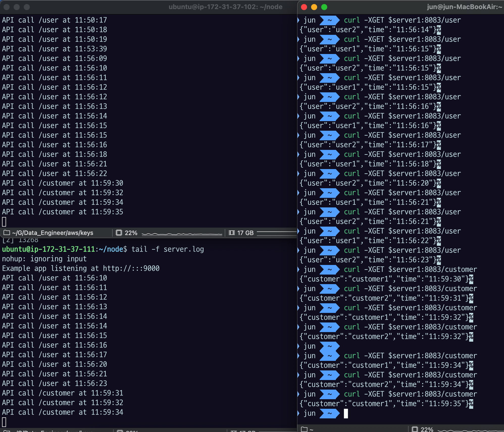504x432 pixels.
Task: Click the ubuntu@ip-172-31-37-102 title bar
Action: 225,7
